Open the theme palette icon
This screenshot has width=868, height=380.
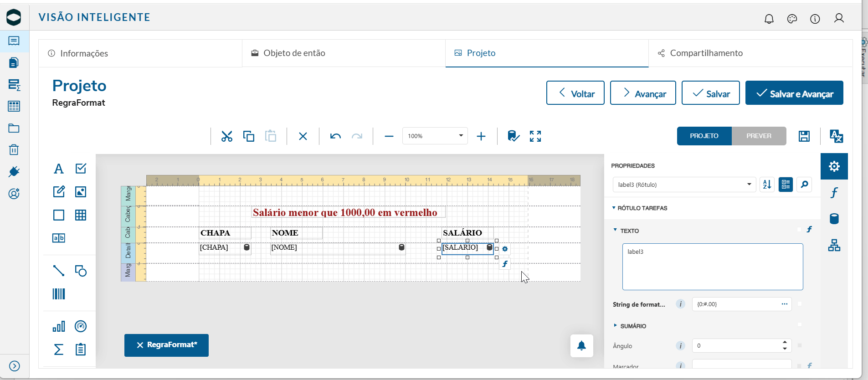[792, 19]
